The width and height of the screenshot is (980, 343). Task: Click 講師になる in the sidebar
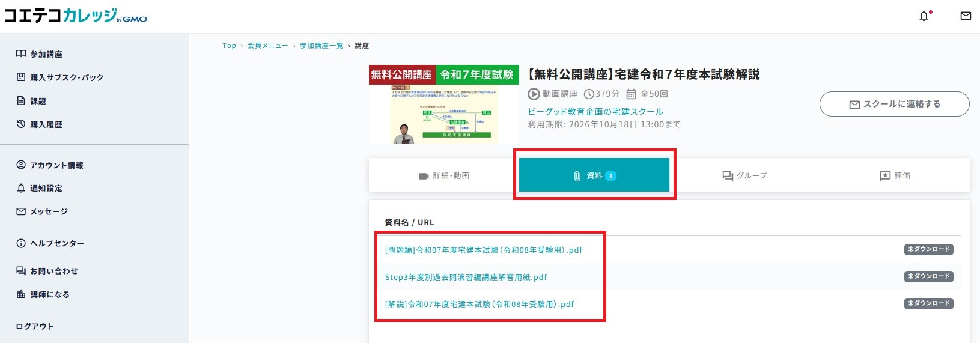[x=49, y=294]
